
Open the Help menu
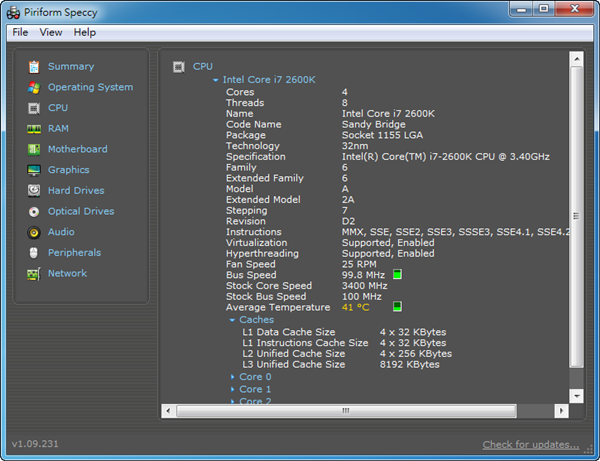pos(85,32)
